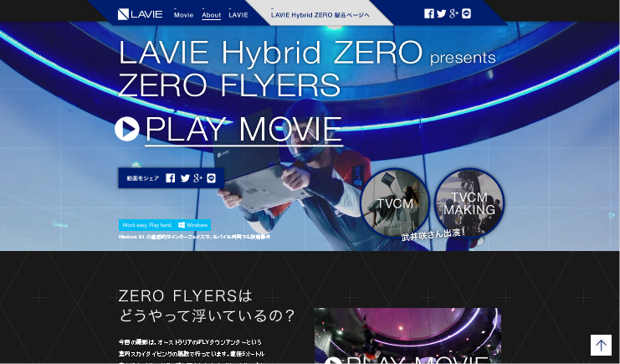This screenshot has width=620, height=364.
Task: Click the 'どうやって浮いているの？' heading line
Action: click(x=208, y=315)
